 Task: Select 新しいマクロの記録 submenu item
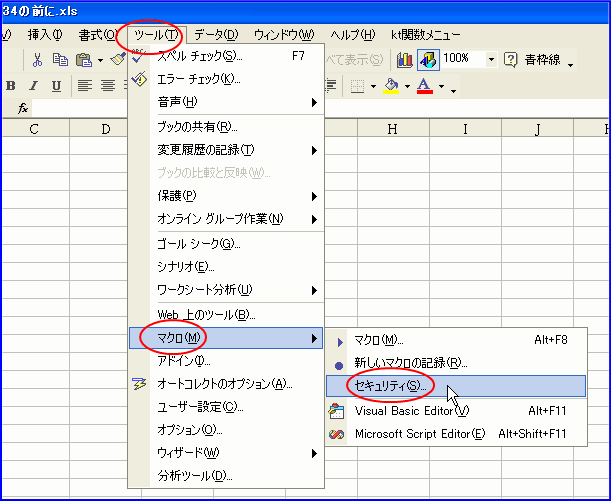[x=456, y=363]
